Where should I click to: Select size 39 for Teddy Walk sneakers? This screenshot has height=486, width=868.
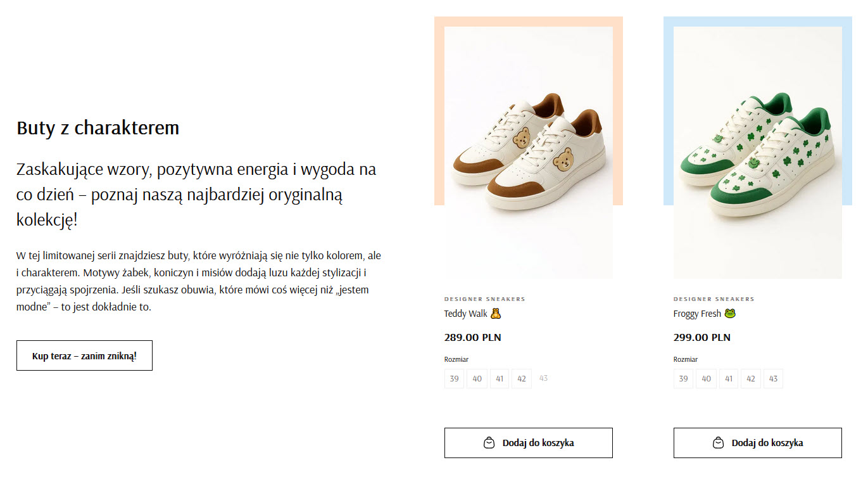pyautogui.click(x=454, y=378)
